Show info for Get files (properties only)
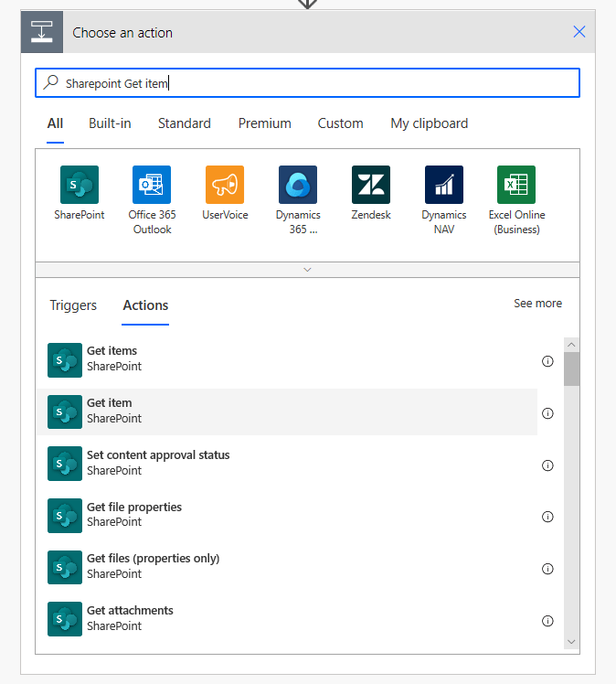Image resolution: width=616 pixels, height=684 pixels. (547, 569)
